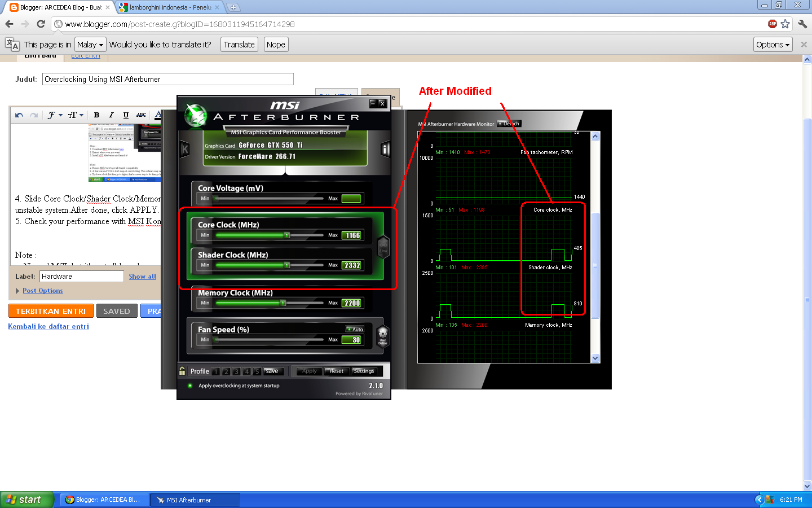812x508 pixels.
Task: Open the translate bar Options dropdown
Action: (x=773, y=45)
